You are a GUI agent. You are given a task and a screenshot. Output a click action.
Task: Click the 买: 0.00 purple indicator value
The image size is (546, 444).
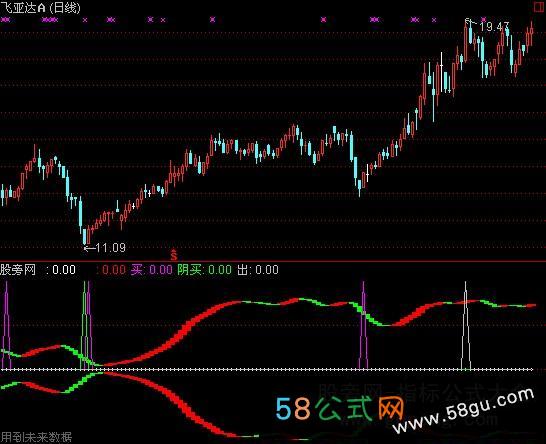pos(151,270)
